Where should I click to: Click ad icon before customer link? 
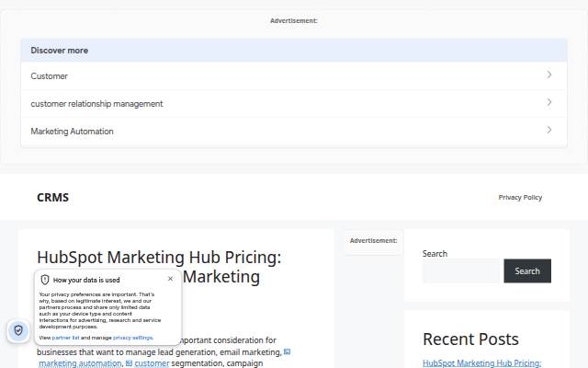point(129,363)
